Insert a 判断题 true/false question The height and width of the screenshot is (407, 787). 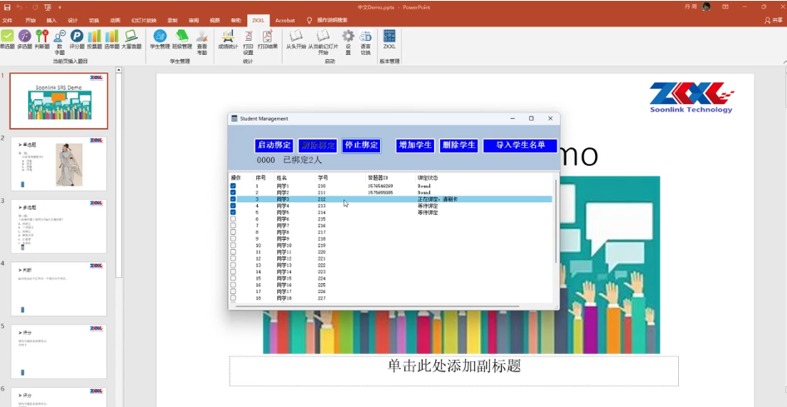42,38
